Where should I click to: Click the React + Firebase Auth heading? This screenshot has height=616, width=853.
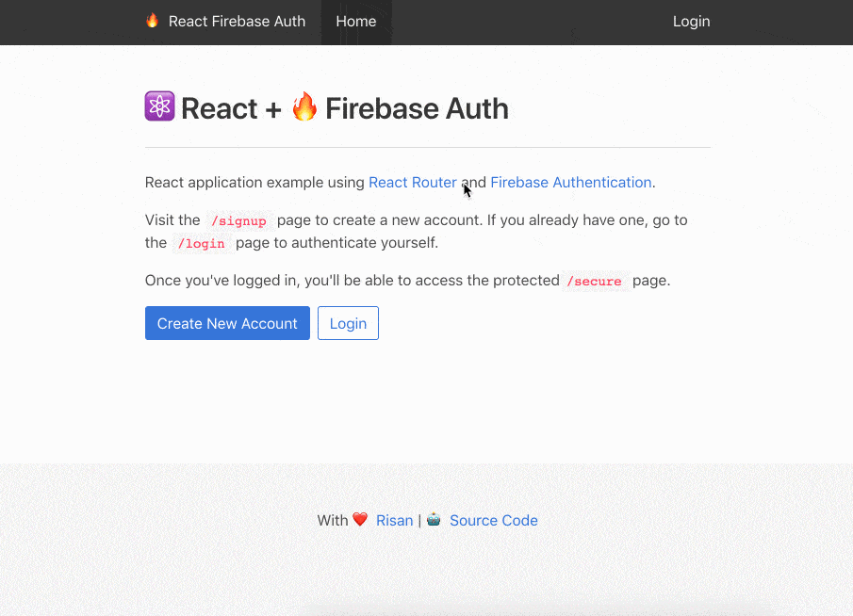tap(327, 107)
